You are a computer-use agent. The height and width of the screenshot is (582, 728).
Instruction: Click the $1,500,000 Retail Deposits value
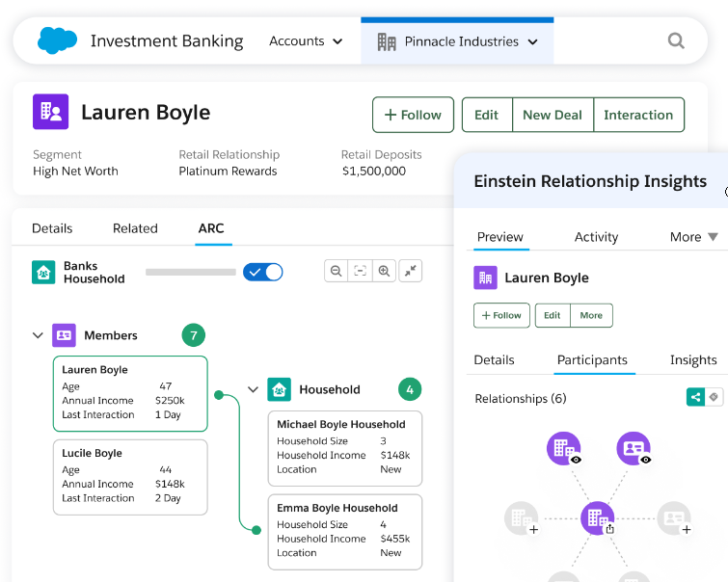374,171
